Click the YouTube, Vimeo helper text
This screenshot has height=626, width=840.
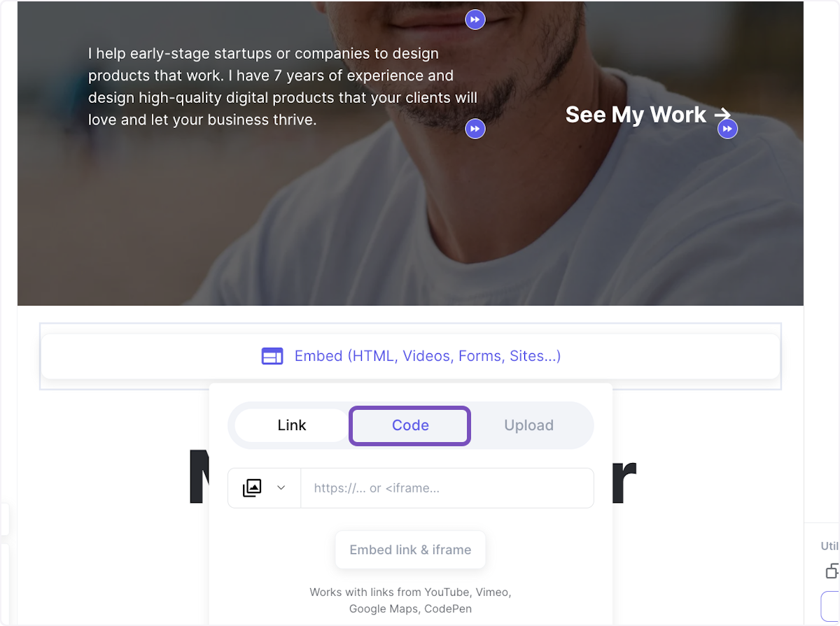click(410, 600)
